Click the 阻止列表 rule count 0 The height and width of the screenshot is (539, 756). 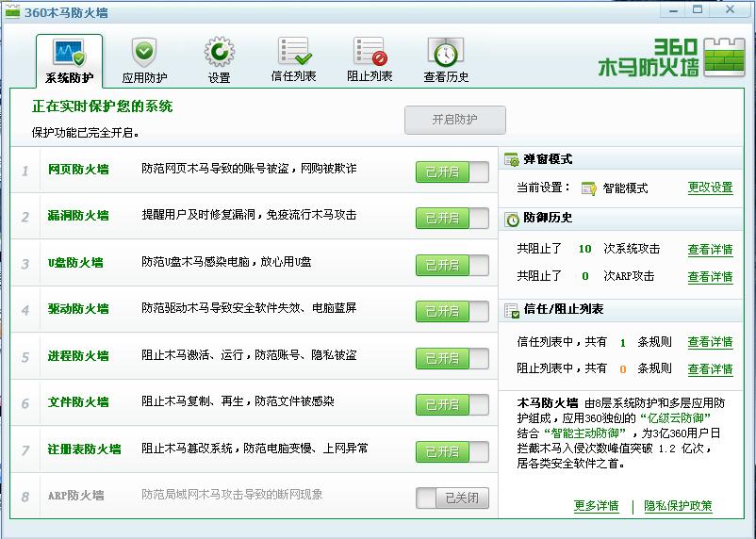[x=623, y=369]
